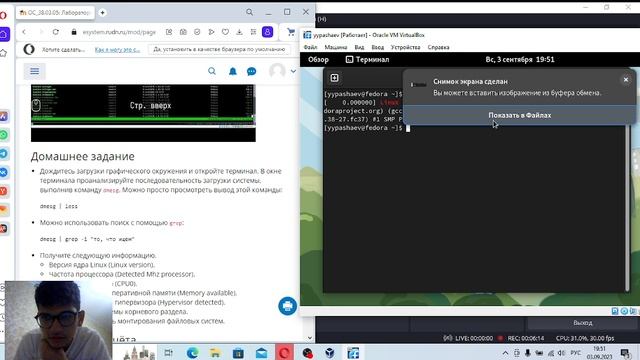The width and height of the screenshot is (640, 360).
Task: Open the Справка menu in VirtualBox
Action: 438,47
